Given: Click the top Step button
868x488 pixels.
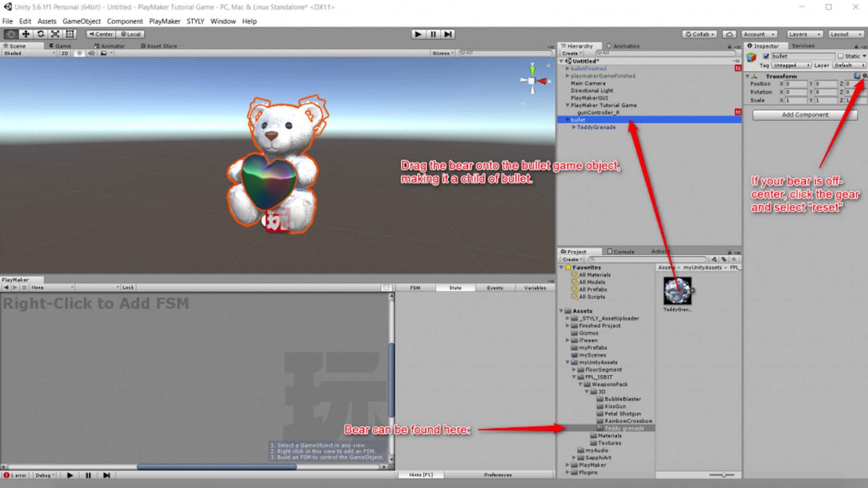Looking at the screenshot, I should pos(448,34).
